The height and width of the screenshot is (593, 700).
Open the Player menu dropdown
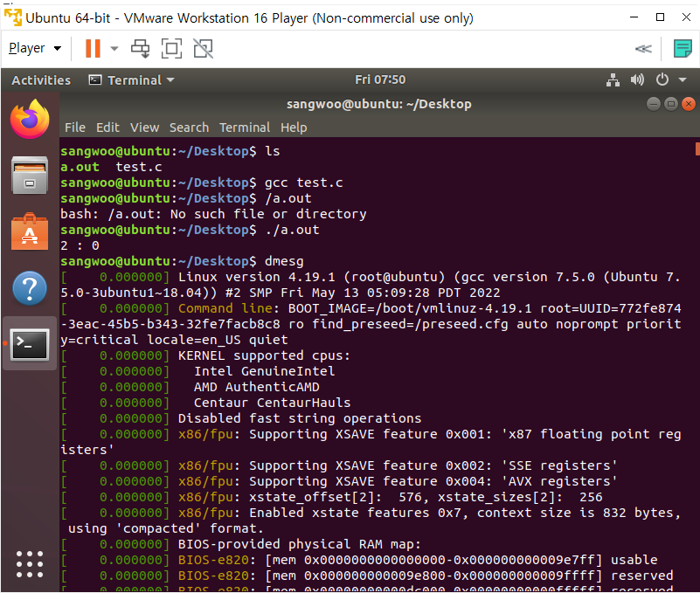coord(35,48)
